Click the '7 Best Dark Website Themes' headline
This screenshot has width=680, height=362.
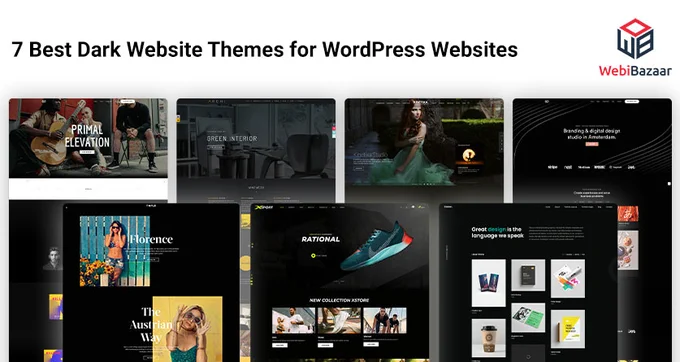tap(265, 49)
